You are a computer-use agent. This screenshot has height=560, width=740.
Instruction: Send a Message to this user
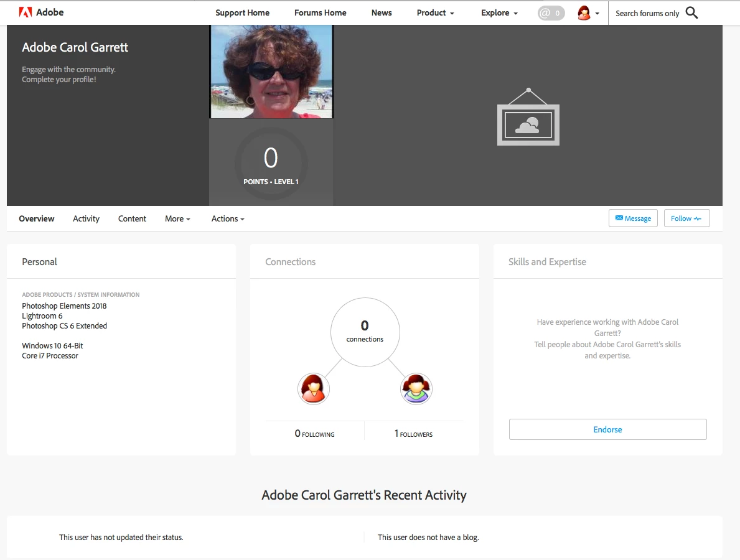tap(633, 218)
